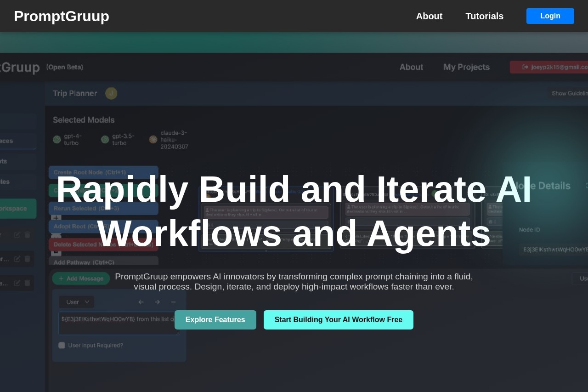Viewport: 588px width, 392px height.
Task: Click the yellow J avatar beside Trip Planner
Action: pos(111,93)
